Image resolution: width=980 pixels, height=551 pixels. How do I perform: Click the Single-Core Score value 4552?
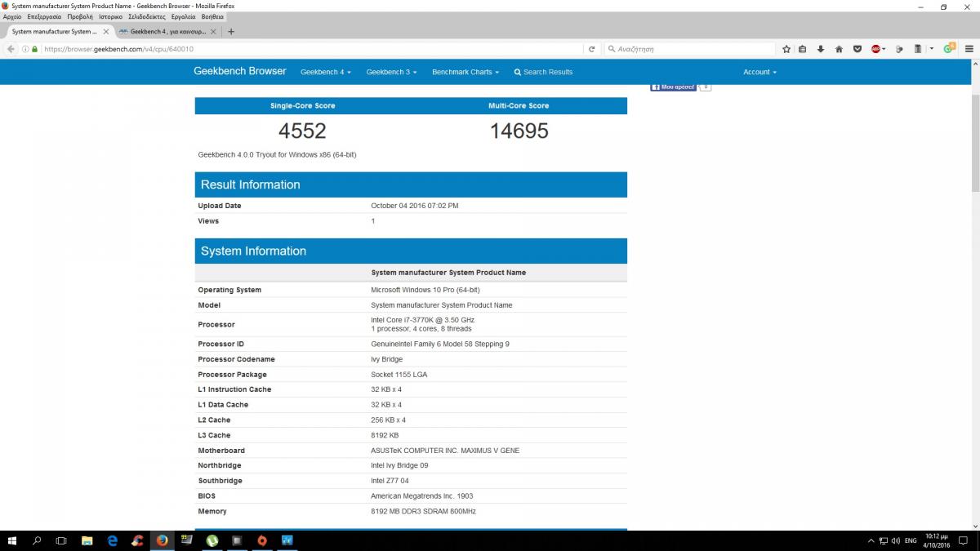click(x=302, y=131)
